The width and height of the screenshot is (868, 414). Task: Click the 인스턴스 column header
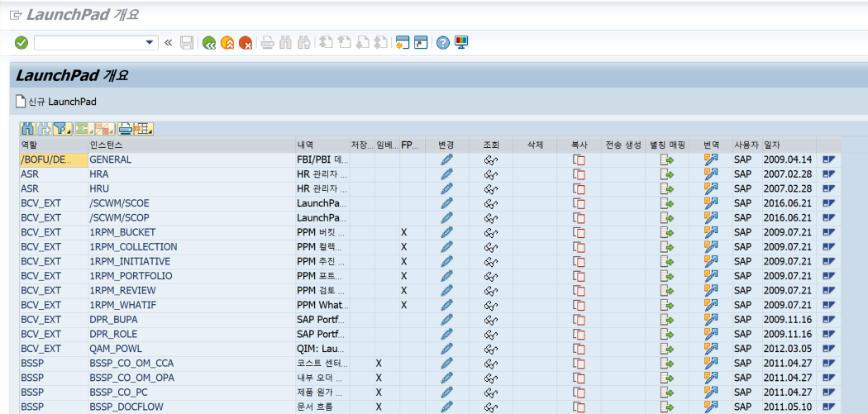(x=192, y=145)
